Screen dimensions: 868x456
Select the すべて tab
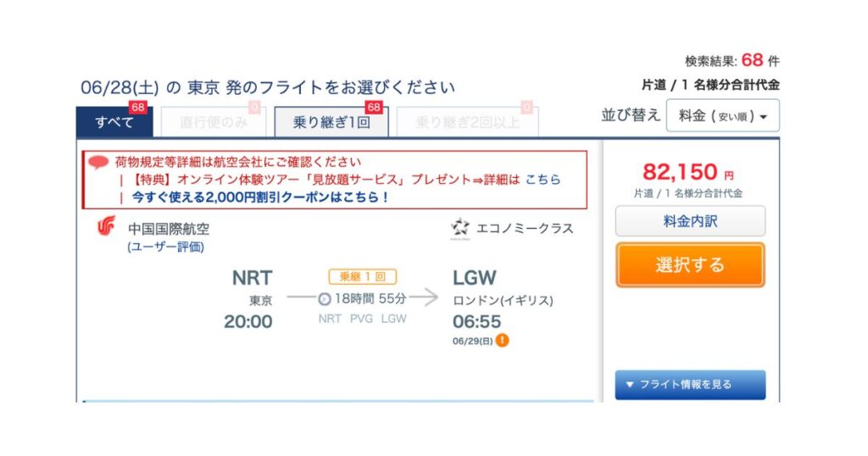pyautogui.click(x=114, y=122)
